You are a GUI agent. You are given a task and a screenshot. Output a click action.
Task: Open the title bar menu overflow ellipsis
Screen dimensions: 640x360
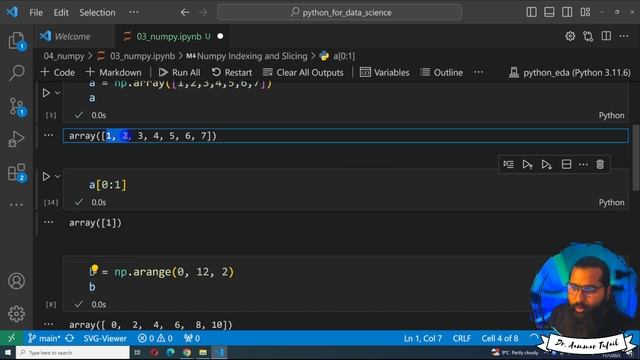coord(133,12)
